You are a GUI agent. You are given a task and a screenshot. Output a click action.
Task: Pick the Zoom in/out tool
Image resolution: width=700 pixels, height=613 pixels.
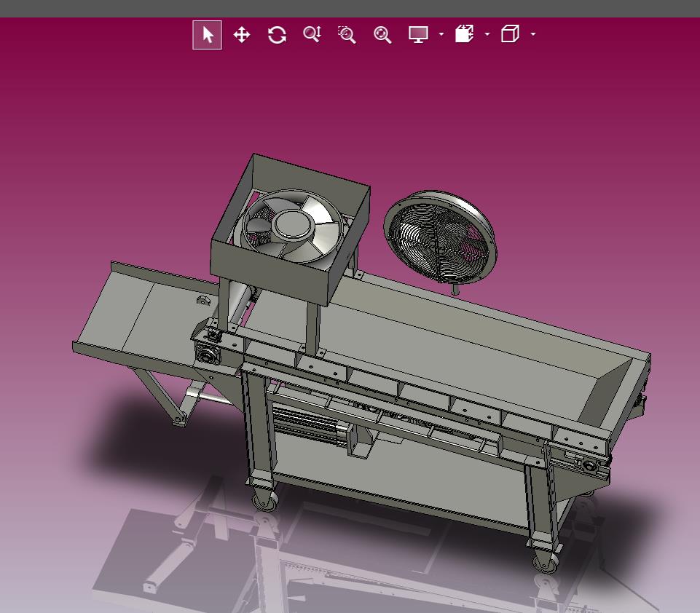tap(312, 34)
